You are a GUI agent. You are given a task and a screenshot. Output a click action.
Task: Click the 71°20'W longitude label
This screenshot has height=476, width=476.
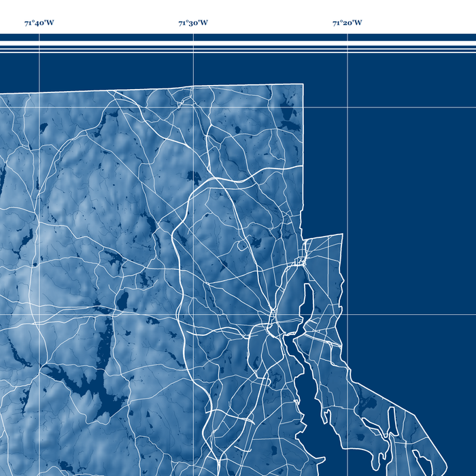[347, 23]
